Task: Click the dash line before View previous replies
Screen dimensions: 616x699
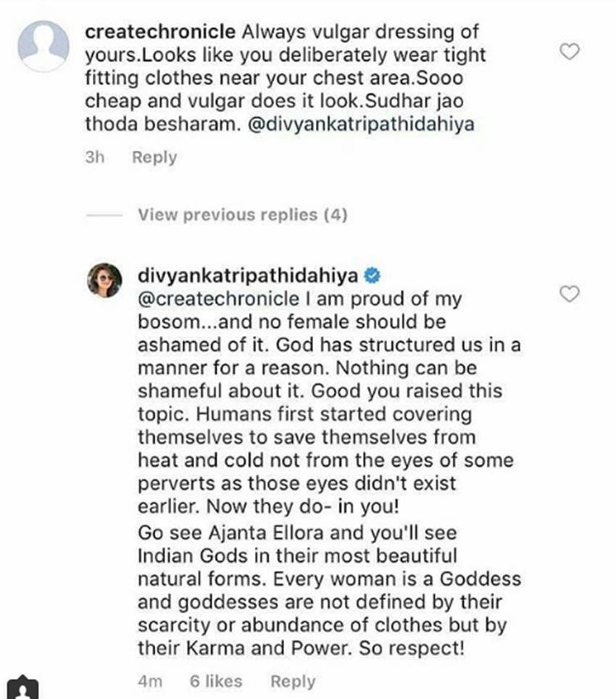Action: [x=104, y=215]
